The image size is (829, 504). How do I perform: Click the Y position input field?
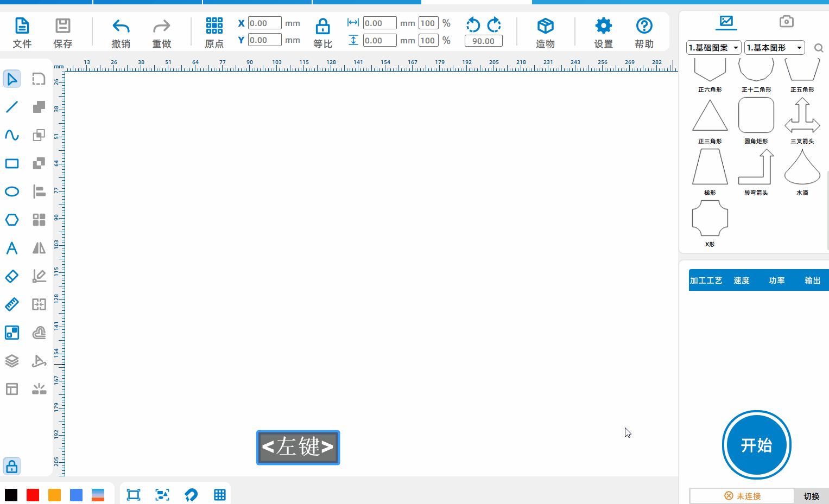click(265, 40)
